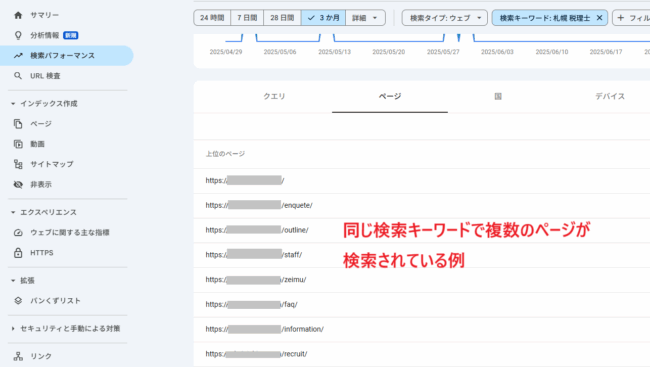
Task: Click the lightbulb icon for 分析情報
Action: [18, 35]
